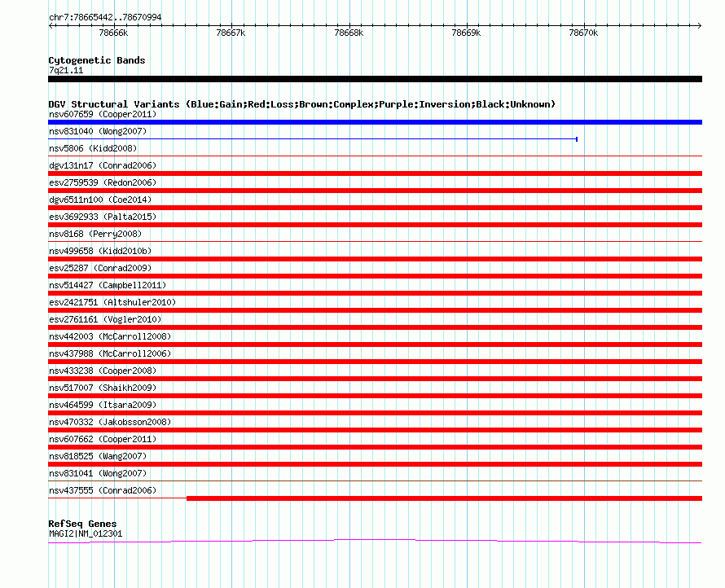Click the black 7q21.11 cytogenetic band bar

click(375, 79)
